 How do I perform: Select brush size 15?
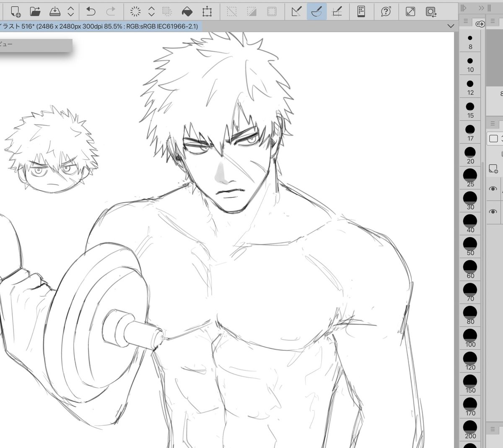pos(470,110)
